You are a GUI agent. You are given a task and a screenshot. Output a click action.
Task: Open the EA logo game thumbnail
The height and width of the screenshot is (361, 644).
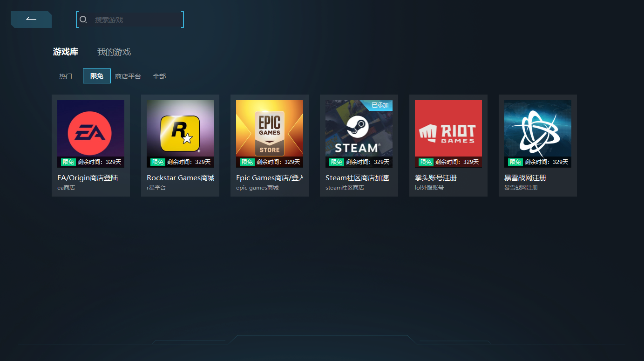pos(91,134)
